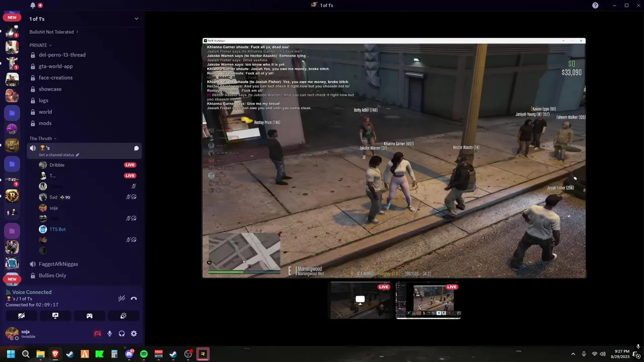Click the first LIVE stream thumbnail below video
Viewport: 644px width, 362px height.
[x=361, y=300]
